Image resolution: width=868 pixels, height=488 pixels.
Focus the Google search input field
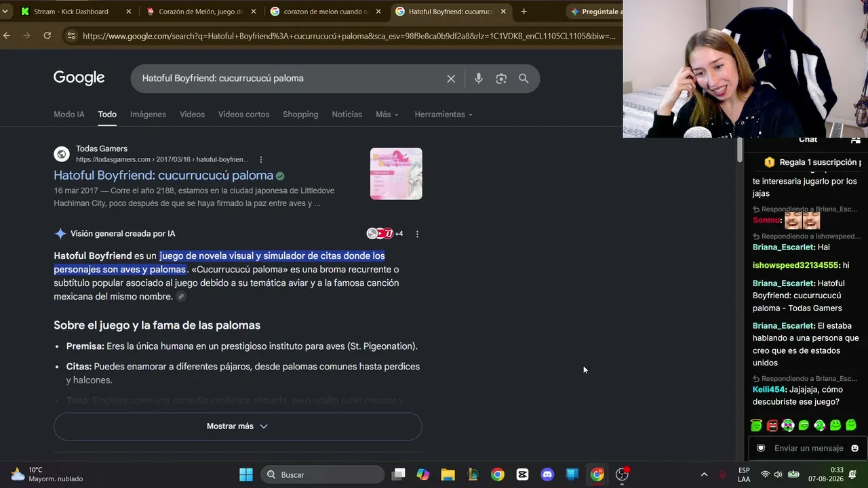pyautogui.click(x=288, y=79)
